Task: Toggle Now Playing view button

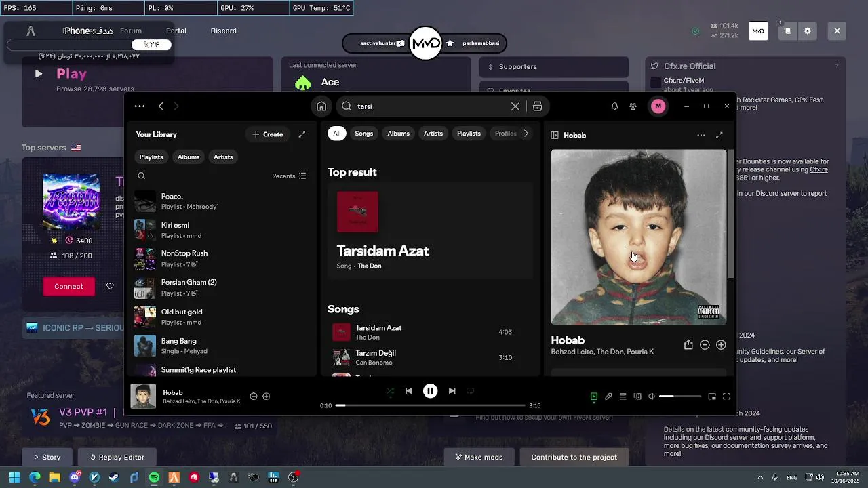Action: click(x=594, y=396)
